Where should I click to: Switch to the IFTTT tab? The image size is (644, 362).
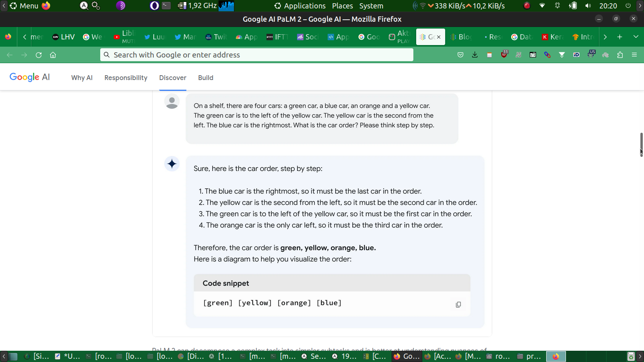click(x=277, y=37)
